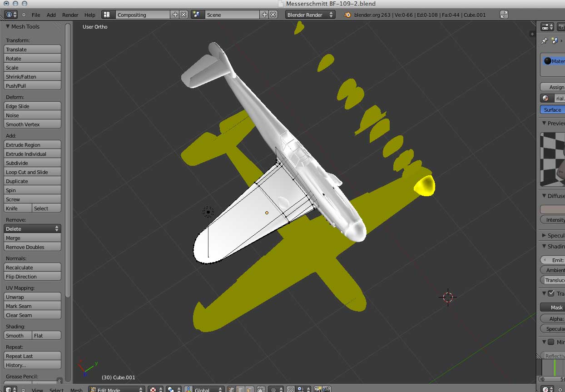This screenshot has width=565, height=392.
Task: Click the Blender logo in the info header
Action: point(347,14)
